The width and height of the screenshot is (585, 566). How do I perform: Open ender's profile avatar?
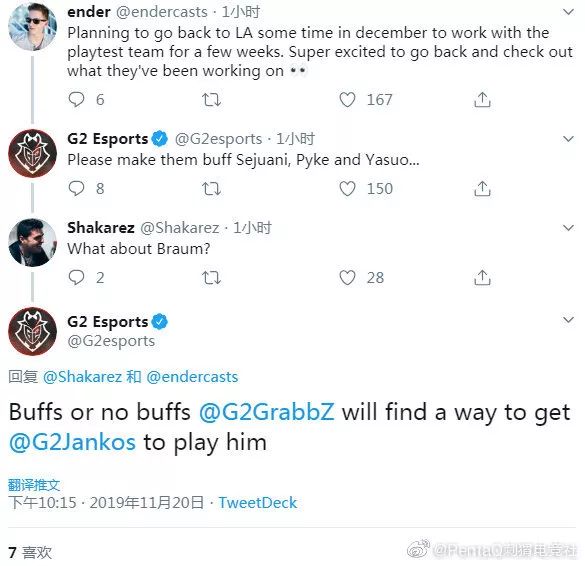point(32,26)
